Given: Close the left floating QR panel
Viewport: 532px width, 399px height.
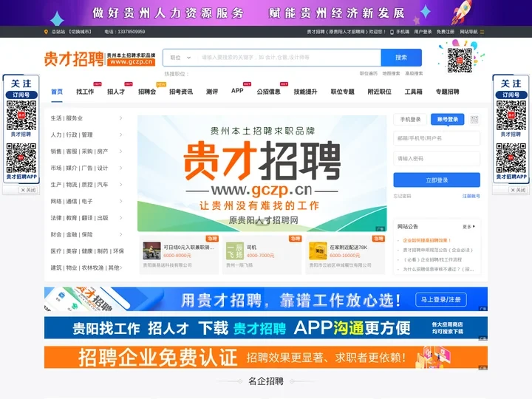Looking at the screenshot, I should tap(28, 190).
